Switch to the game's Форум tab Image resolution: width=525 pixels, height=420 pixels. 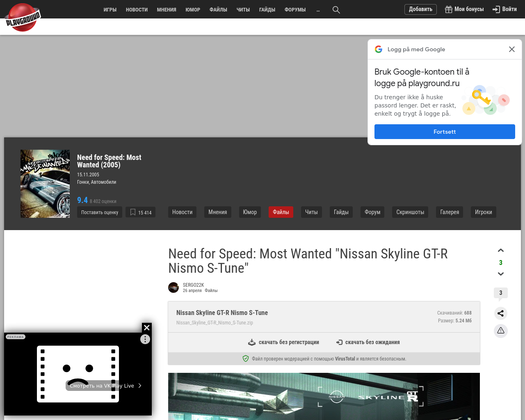click(372, 212)
